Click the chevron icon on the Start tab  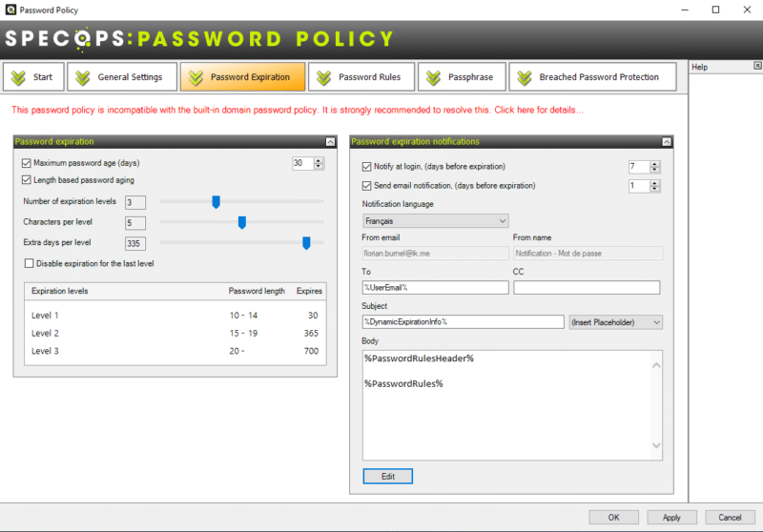pos(18,77)
